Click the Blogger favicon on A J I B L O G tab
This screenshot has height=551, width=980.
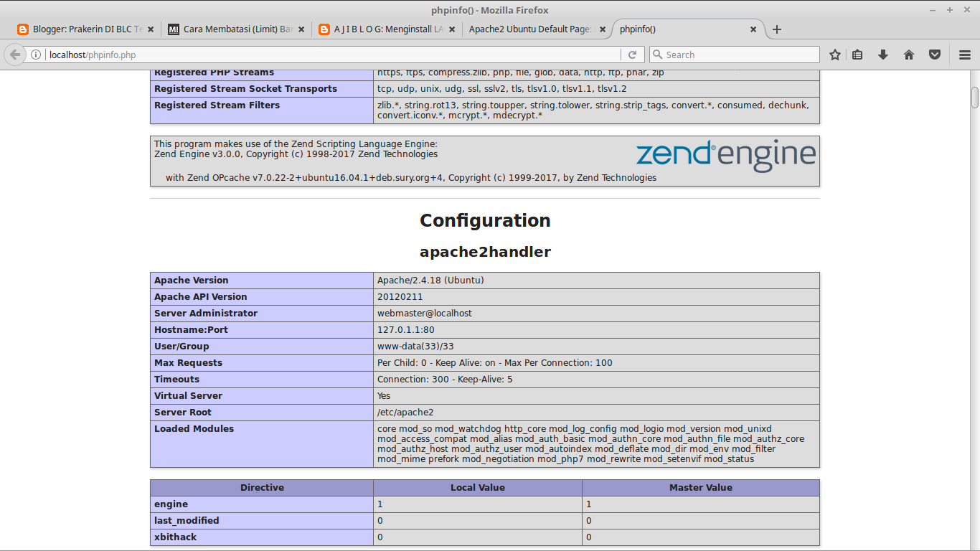[324, 29]
